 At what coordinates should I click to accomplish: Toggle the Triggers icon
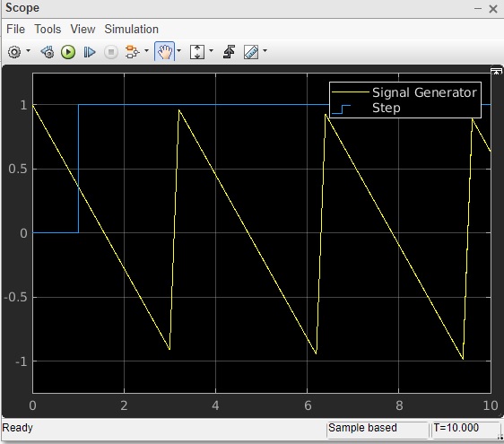229,52
